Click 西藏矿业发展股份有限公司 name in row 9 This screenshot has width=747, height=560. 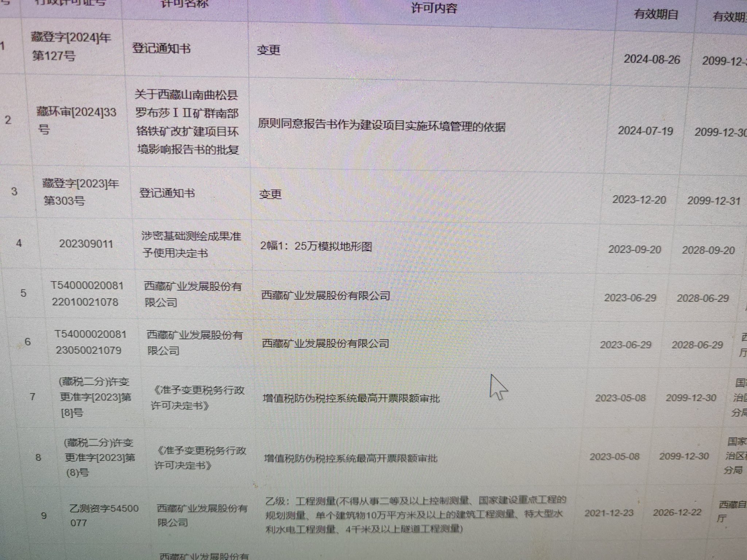point(202,515)
